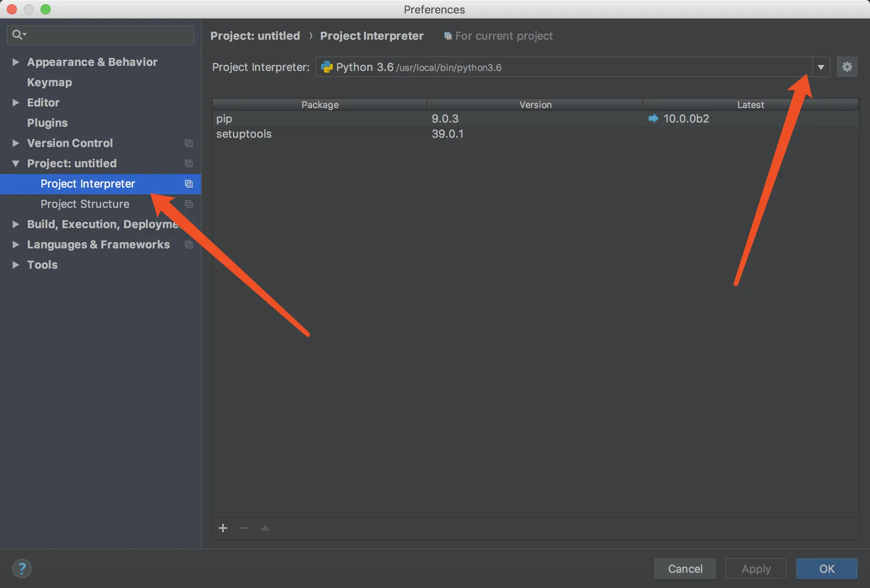
Task: Click the plus icon to install package
Action: click(223, 528)
